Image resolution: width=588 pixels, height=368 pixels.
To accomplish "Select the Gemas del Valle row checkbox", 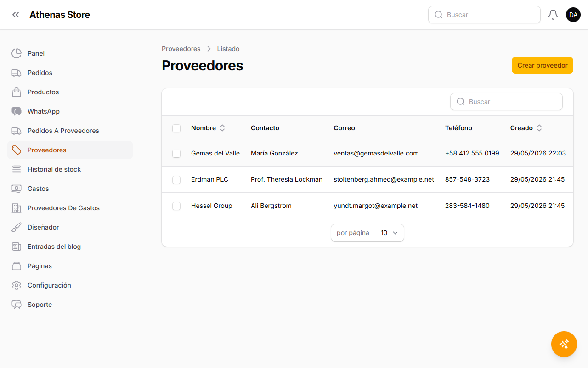I will tap(176, 154).
